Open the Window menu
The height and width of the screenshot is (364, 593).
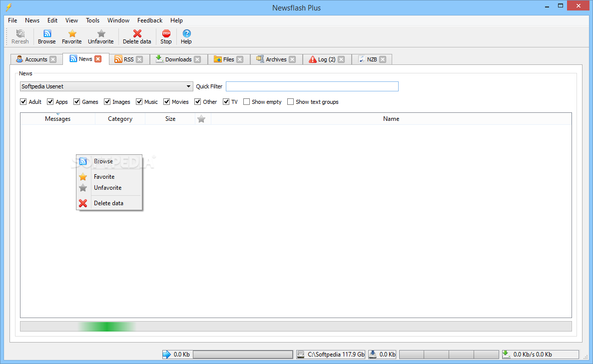[x=118, y=20]
